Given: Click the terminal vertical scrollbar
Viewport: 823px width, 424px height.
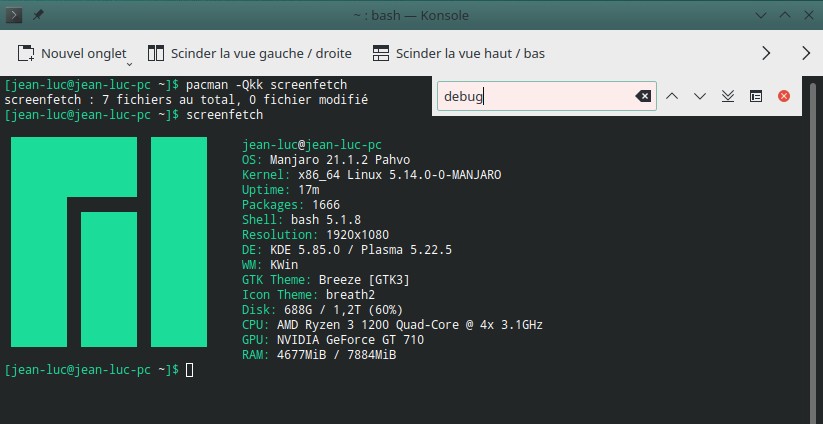Looking at the screenshot, I should point(813,252).
